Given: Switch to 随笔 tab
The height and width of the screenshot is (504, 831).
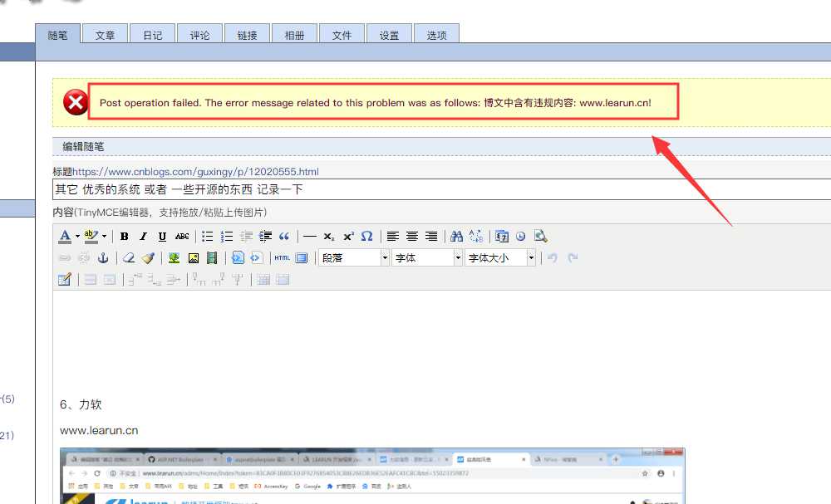Looking at the screenshot, I should (58, 35).
